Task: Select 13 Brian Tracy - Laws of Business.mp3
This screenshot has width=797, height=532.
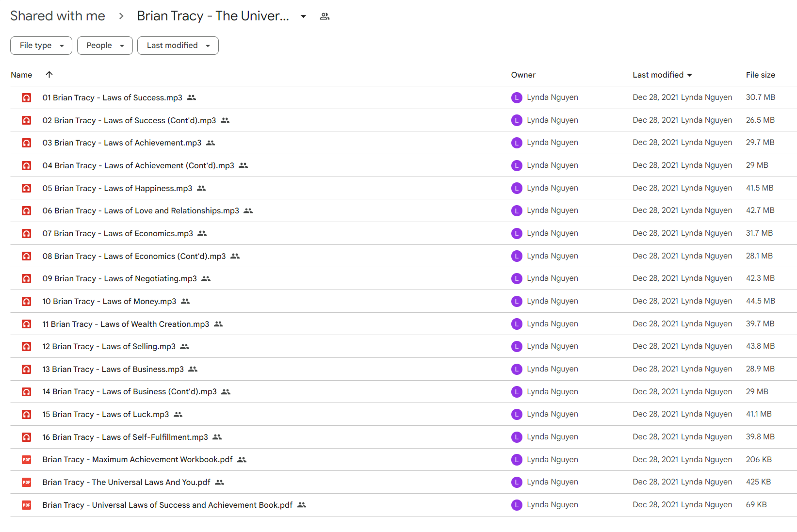Action: coord(113,369)
